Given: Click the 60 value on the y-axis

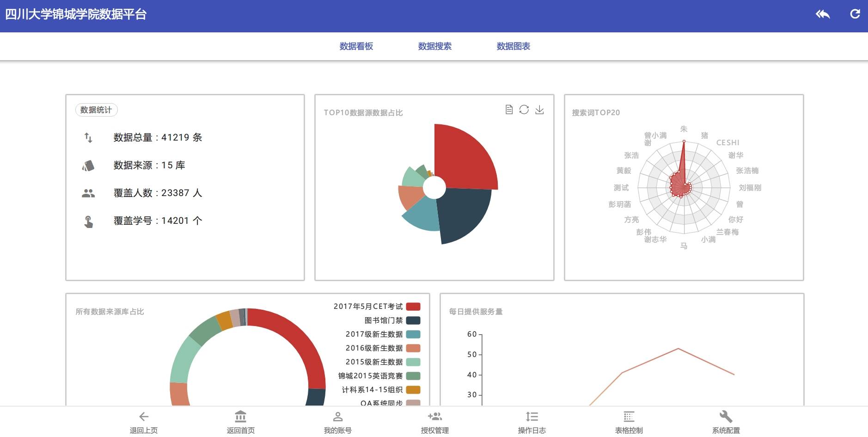Looking at the screenshot, I should pos(472,334).
